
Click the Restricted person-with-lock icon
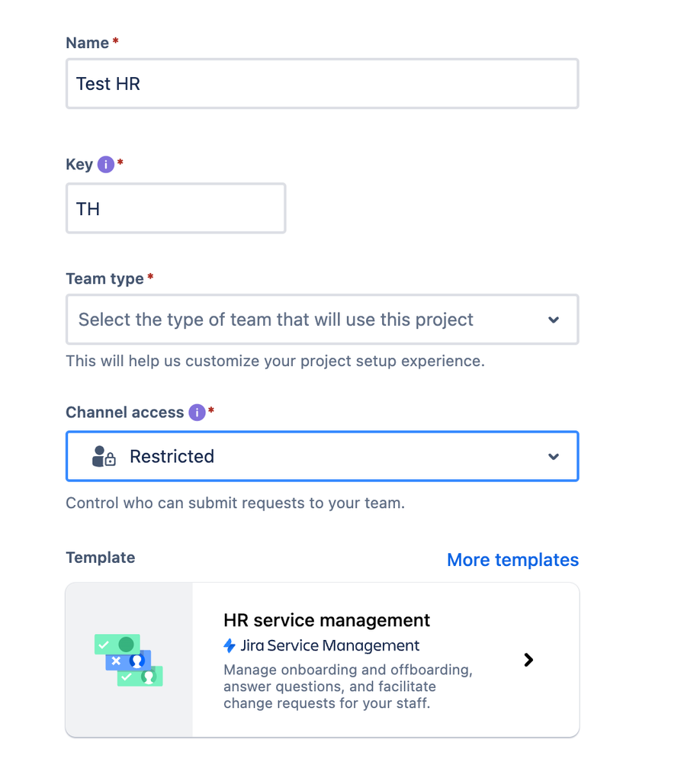(x=103, y=456)
